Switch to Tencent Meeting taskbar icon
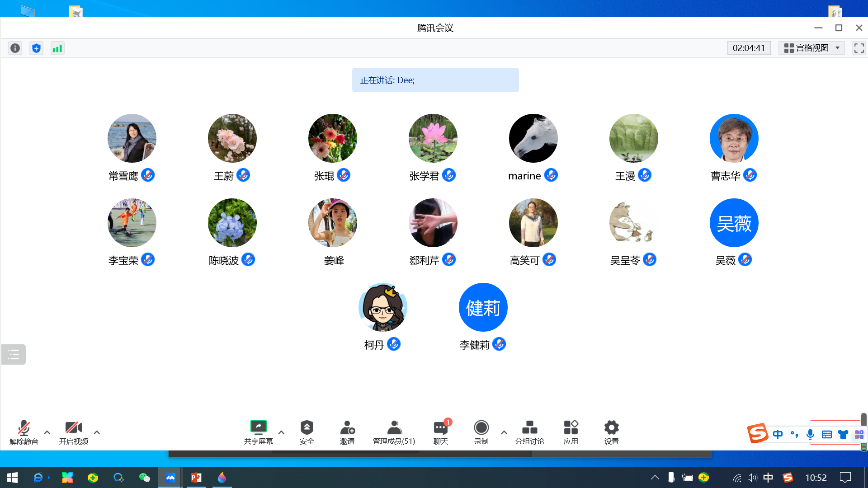 pos(170,478)
